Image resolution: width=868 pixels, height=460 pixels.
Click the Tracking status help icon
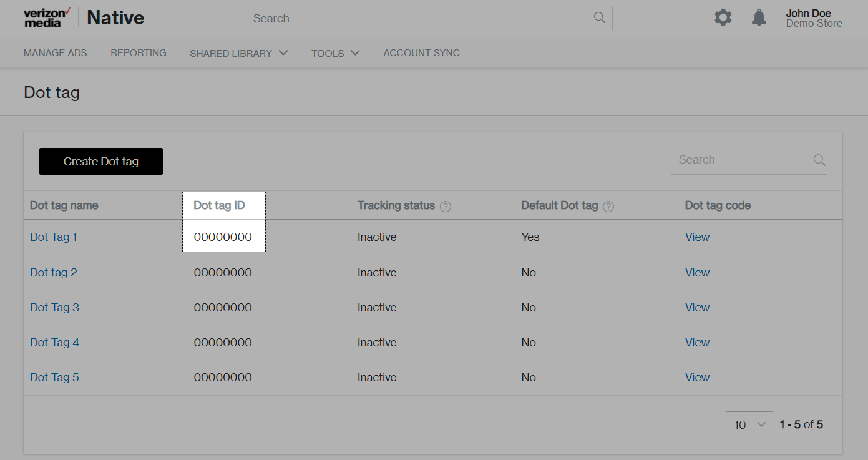[446, 207]
